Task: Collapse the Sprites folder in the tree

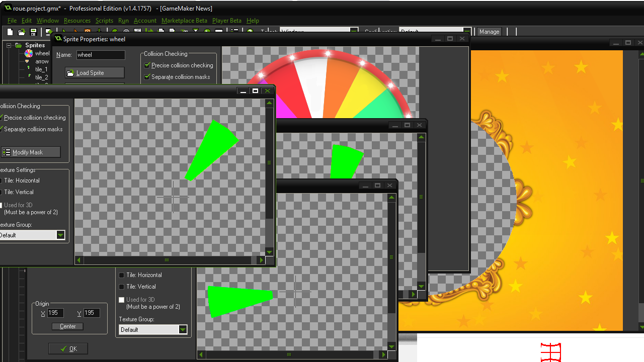Action: [x=9, y=45]
